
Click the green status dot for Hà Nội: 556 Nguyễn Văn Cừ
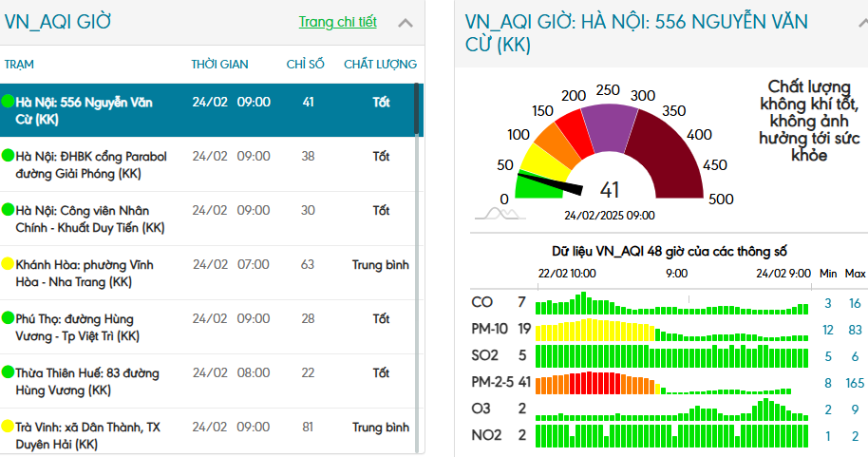8,101
